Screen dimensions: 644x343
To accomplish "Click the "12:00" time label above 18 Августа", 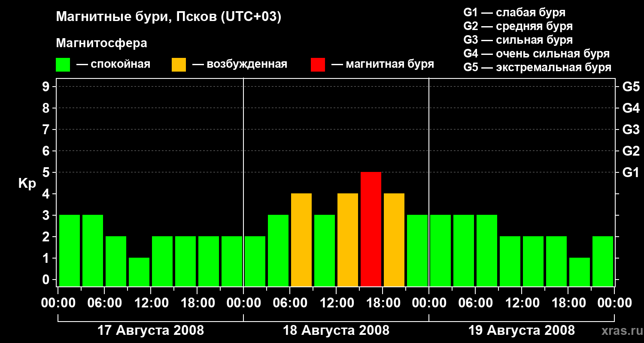I will tap(336, 303).
